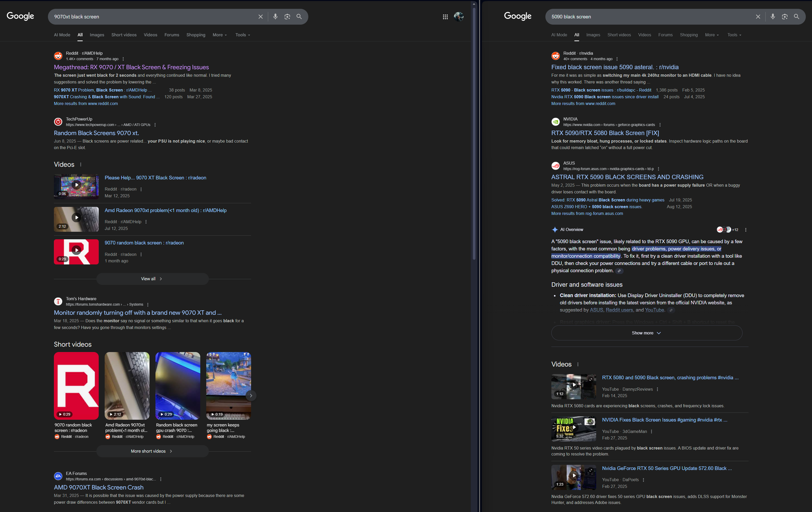Click voice search microphone in left search bar
Screen dimensions: 812x512
point(275,17)
